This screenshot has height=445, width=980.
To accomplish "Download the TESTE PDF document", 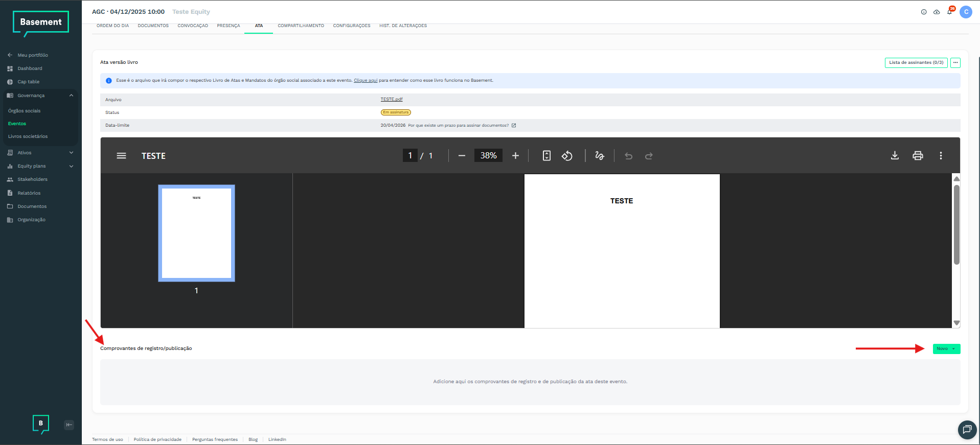I will (x=895, y=156).
